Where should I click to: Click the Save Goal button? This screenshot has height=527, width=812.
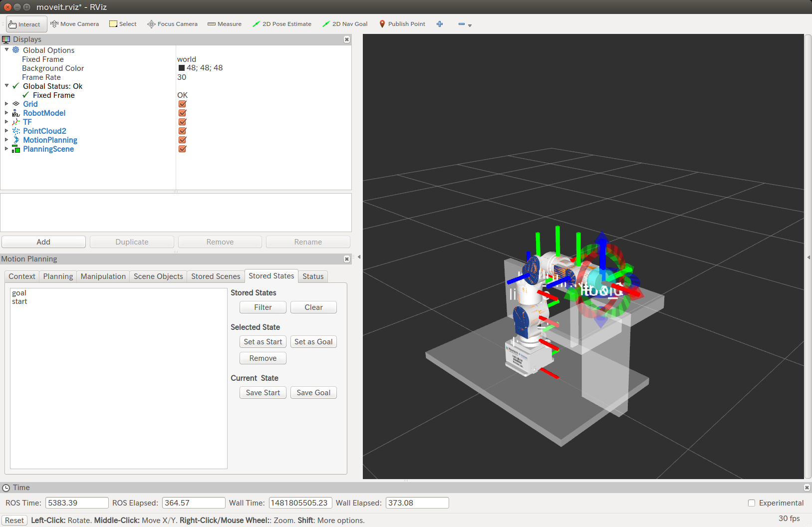click(314, 393)
